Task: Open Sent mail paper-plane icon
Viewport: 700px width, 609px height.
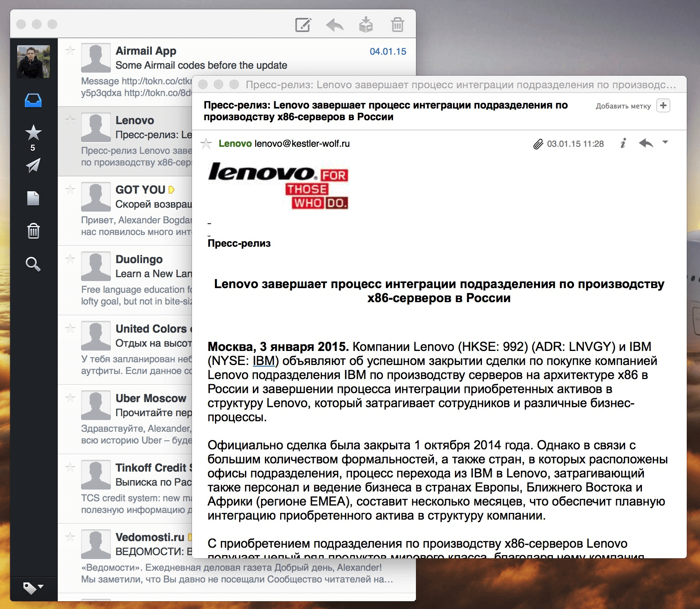Action: point(33,166)
